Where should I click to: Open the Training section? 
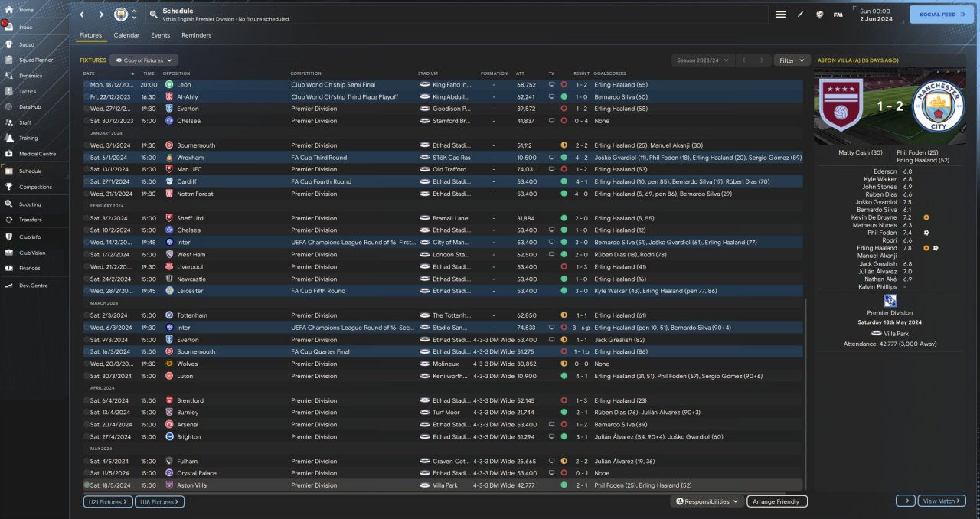[28, 138]
